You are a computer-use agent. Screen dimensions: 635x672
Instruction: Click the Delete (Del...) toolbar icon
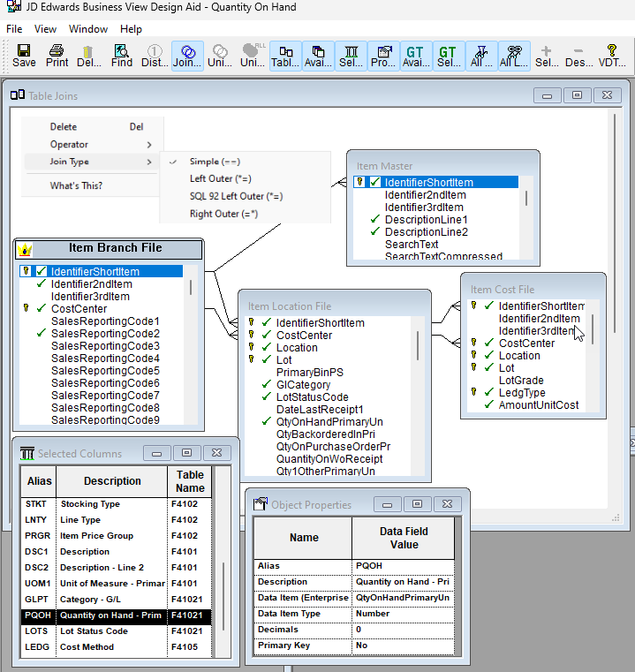pos(88,56)
